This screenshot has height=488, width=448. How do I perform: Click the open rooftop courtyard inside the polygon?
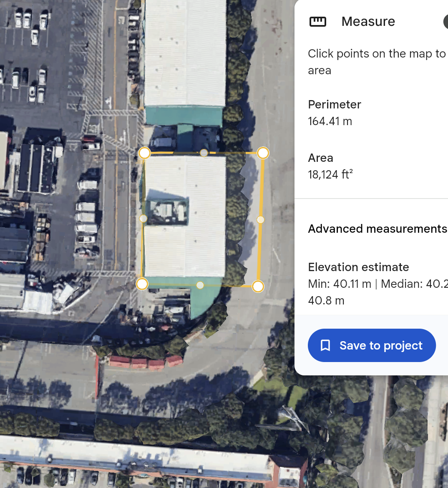tap(168, 211)
